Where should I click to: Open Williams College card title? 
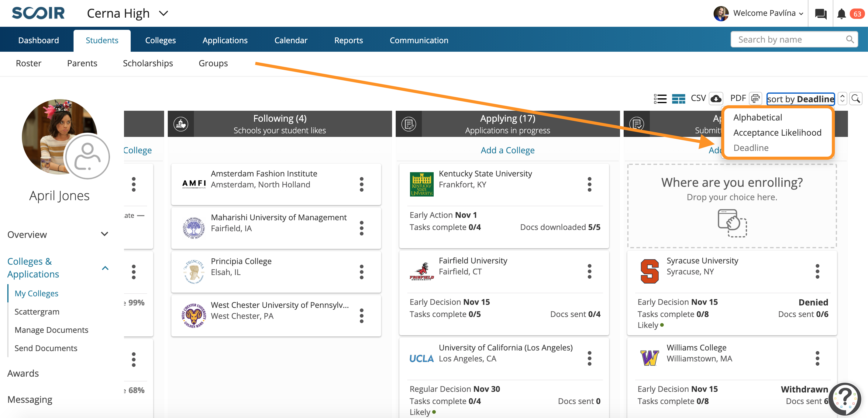696,347
